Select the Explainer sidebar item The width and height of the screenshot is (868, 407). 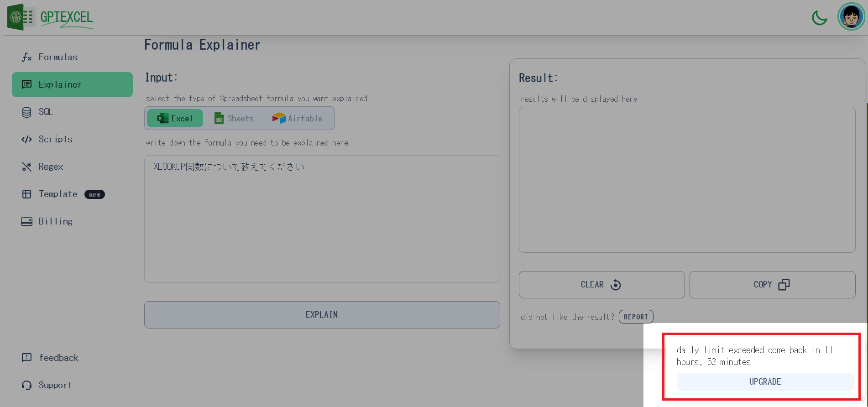pos(72,84)
